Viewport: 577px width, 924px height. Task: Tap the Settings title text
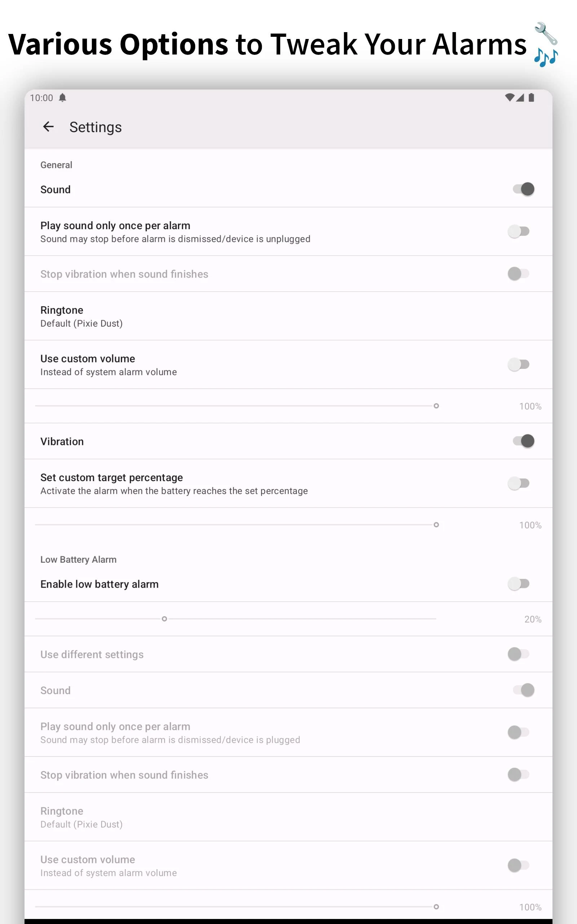click(x=96, y=127)
